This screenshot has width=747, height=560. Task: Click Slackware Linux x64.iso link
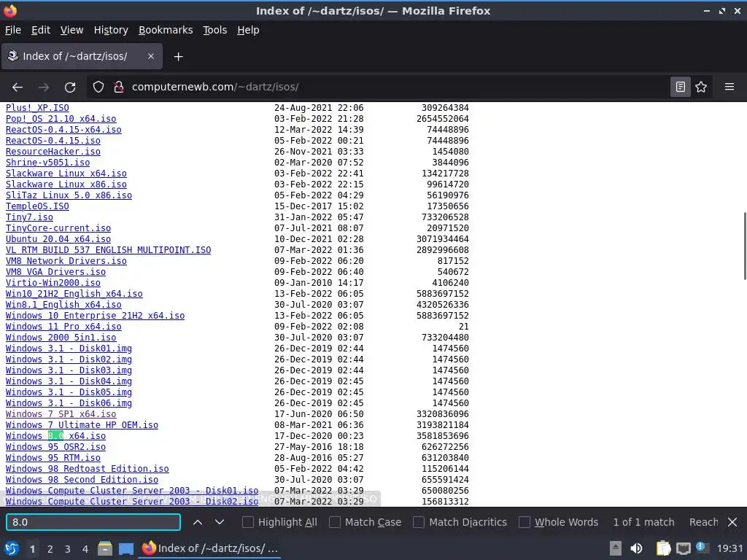(x=66, y=174)
